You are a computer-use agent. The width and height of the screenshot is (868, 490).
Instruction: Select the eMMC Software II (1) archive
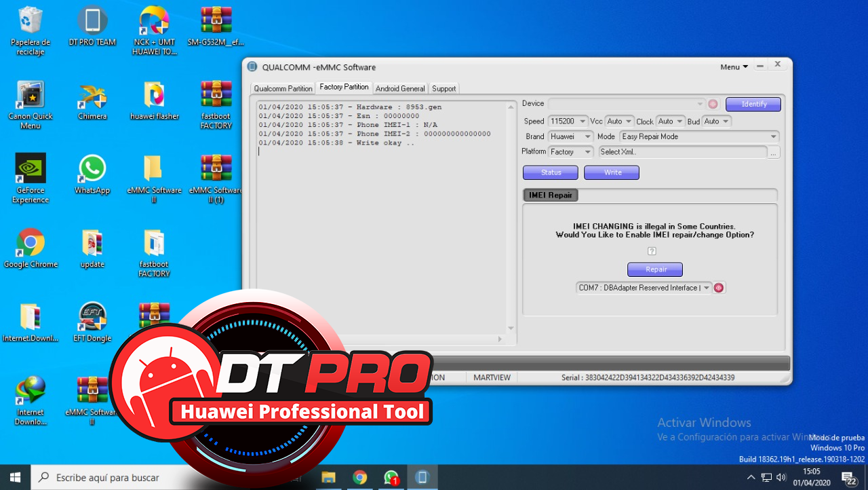click(x=216, y=179)
